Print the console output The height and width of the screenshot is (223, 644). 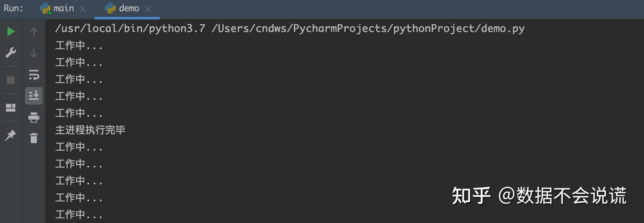coord(34,117)
